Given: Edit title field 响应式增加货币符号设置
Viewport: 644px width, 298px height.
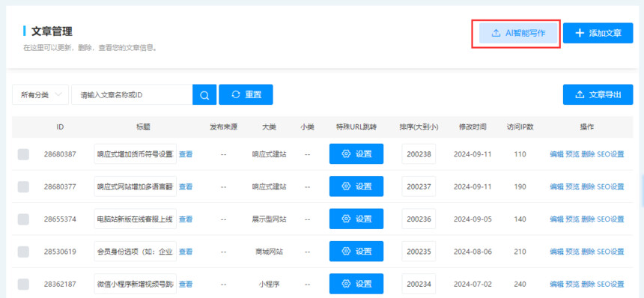Looking at the screenshot, I should click(x=135, y=154).
